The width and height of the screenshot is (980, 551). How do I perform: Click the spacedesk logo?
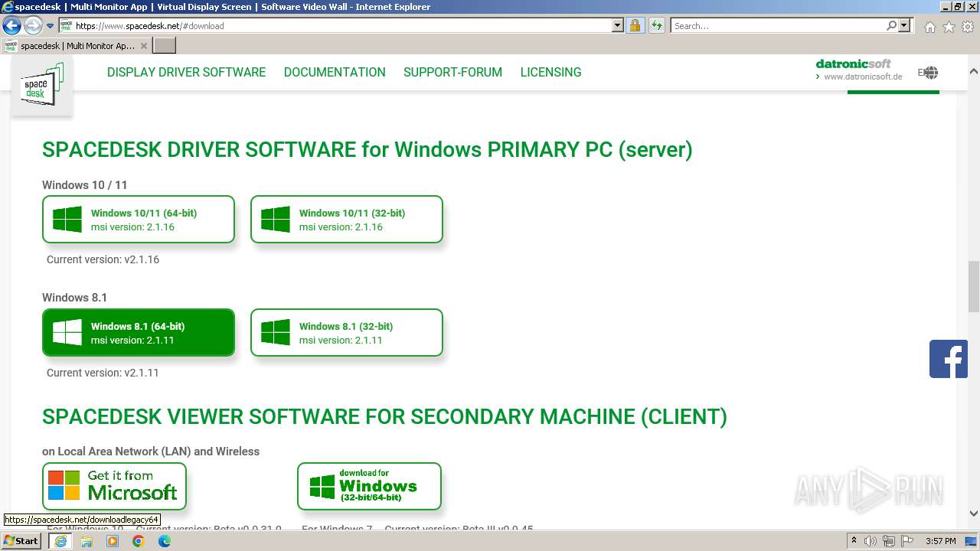point(42,85)
